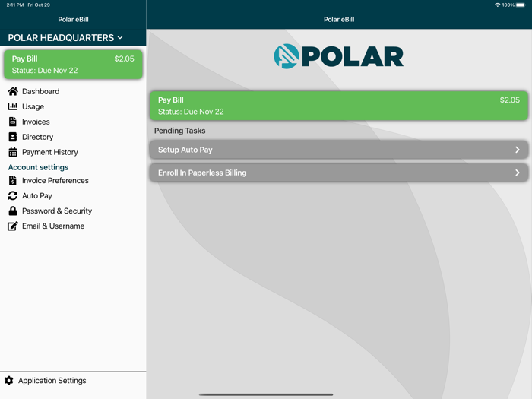Viewport: 532px width, 399px height.
Task: Open Email & Username settings
Action: [53, 226]
